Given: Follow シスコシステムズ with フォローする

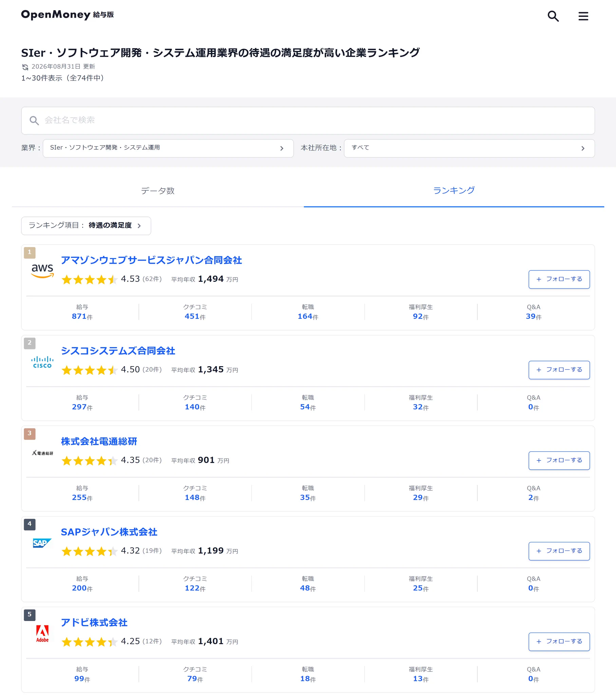Looking at the screenshot, I should 559,370.
